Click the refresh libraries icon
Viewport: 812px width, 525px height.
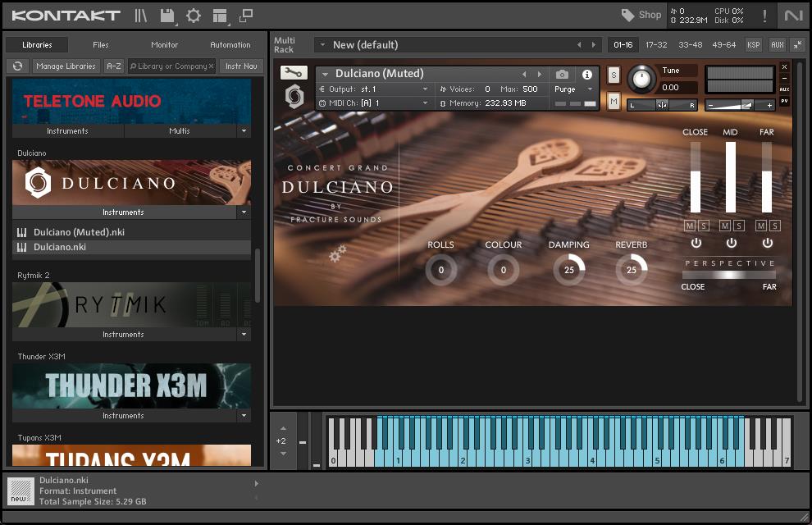pos(17,66)
